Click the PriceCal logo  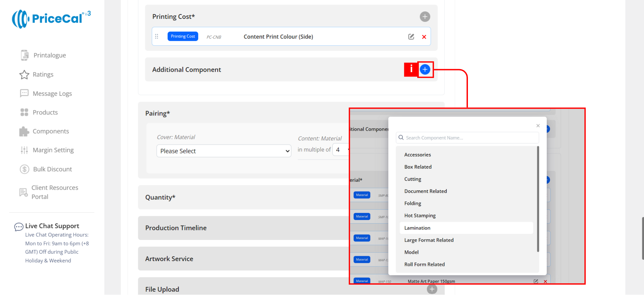(x=51, y=19)
